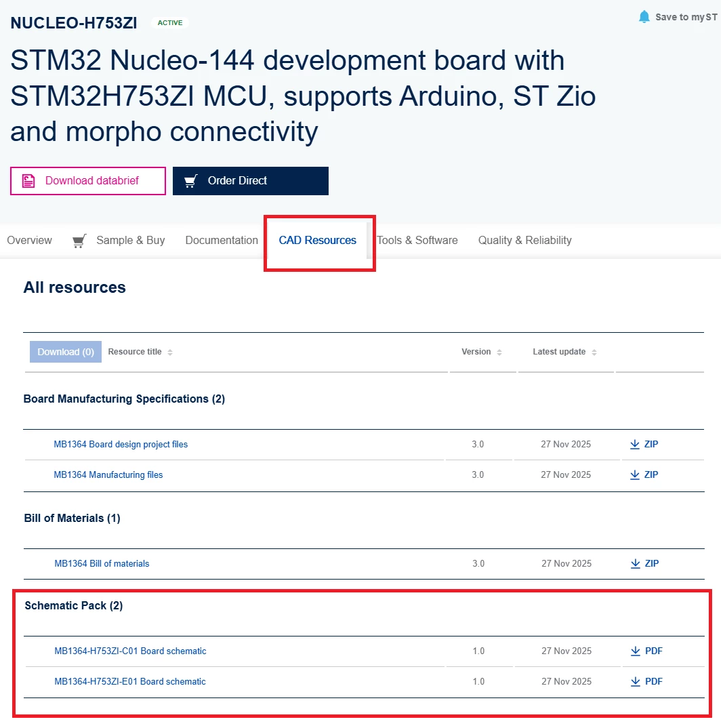Click the NUCLEO-H753ZI product name
The width and height of the screenshot is (725, 728).
(74, 23)
